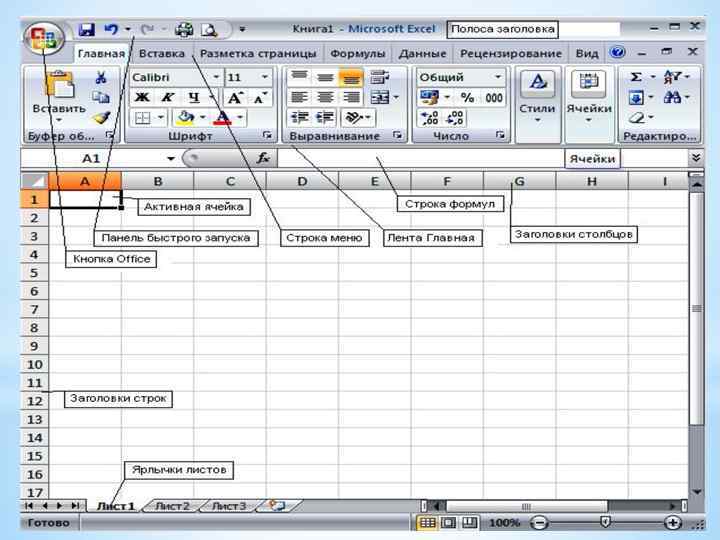Apply the 000 thousands separator format

[x=494, y=97]
